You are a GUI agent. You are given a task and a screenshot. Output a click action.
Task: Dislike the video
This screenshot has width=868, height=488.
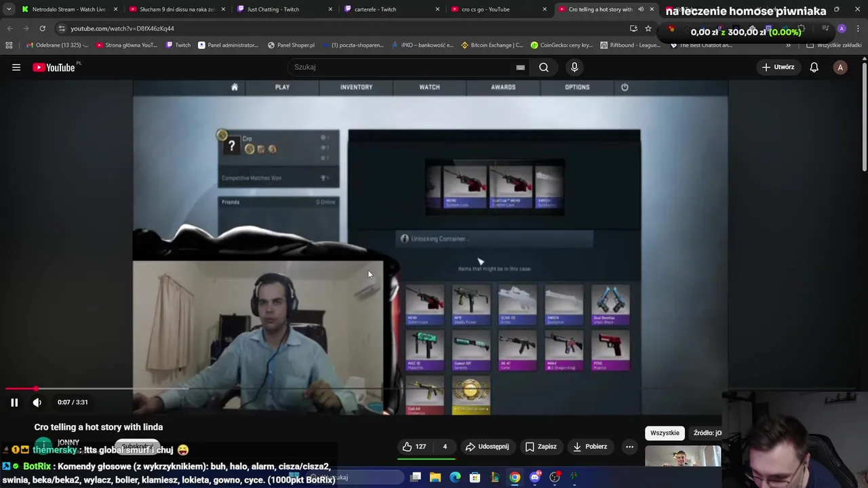(445, 446)
